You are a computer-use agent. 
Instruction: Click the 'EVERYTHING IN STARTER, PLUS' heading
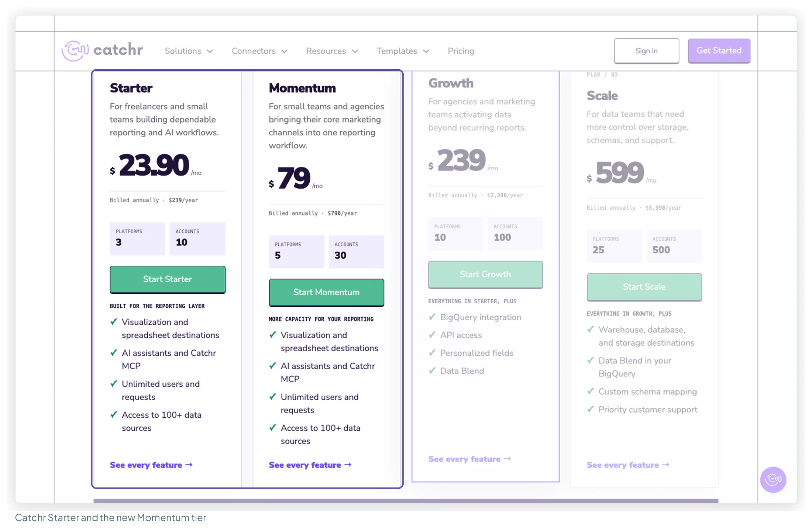pos(472,301)
